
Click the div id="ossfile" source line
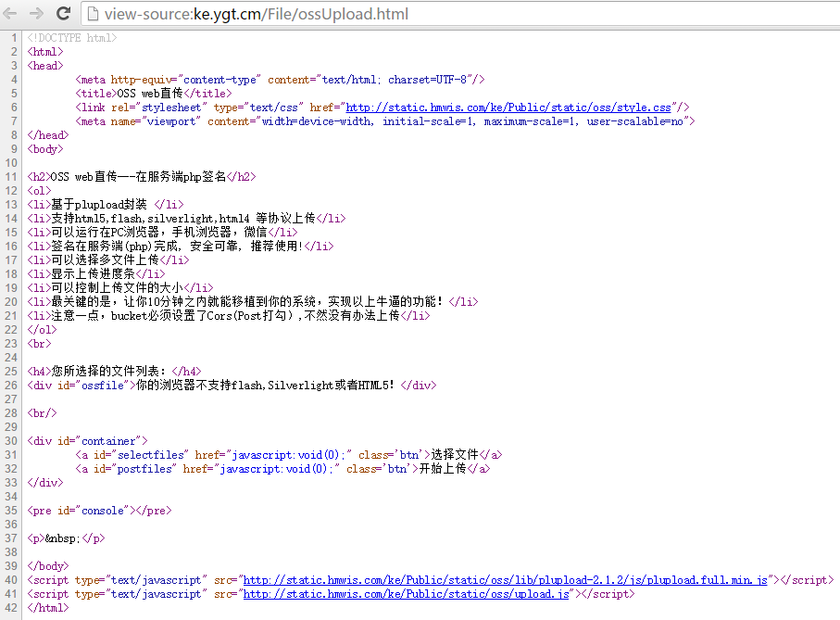[232, 386]
